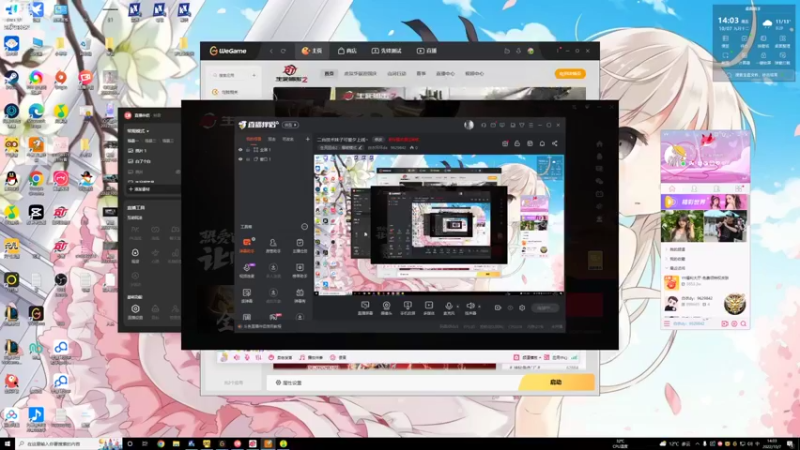
Task: Click the WeGame logo
Action: point(228,51)
